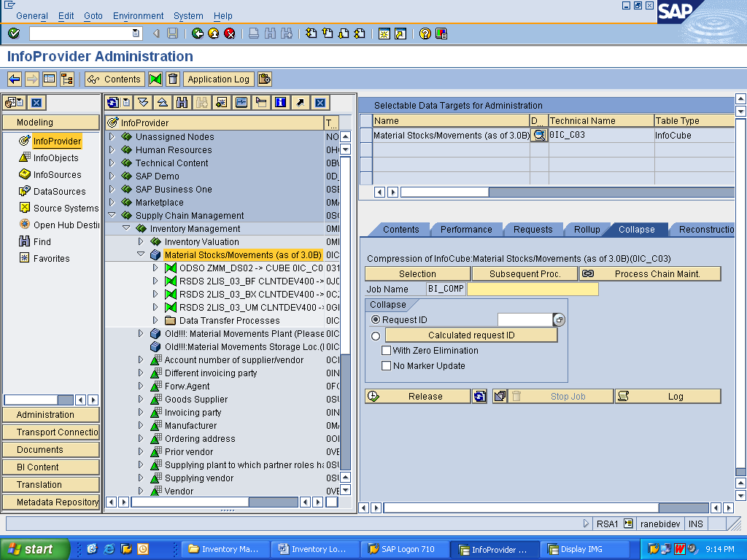Screen dimensions: 747x560
Task: Click the Customize Local Layout icon
Action: click(x=441, y=34)
